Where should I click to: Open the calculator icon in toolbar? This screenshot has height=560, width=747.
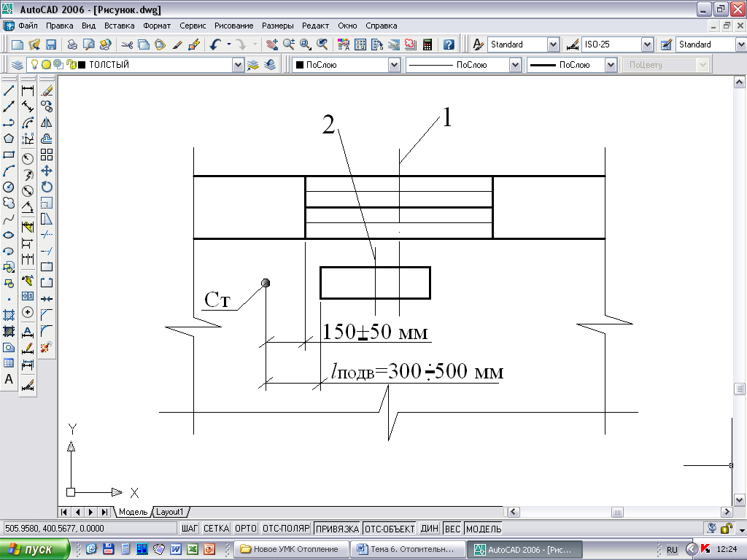(427, 44)
